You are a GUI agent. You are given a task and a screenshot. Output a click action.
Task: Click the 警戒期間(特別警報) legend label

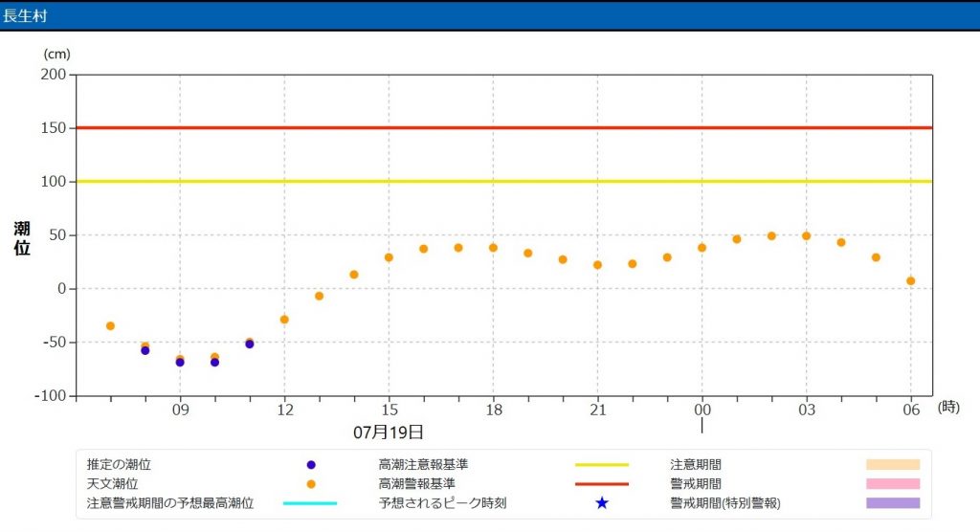pyautogui.click(x=725, y=503)
